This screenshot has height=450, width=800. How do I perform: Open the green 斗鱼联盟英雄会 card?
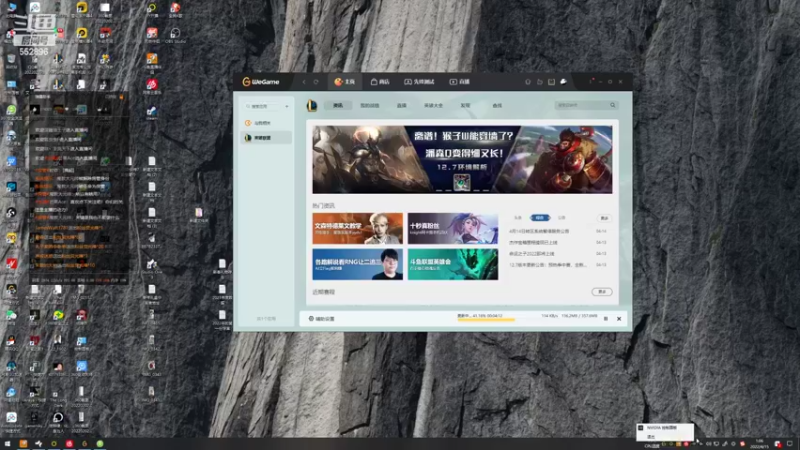coord(453,264)
